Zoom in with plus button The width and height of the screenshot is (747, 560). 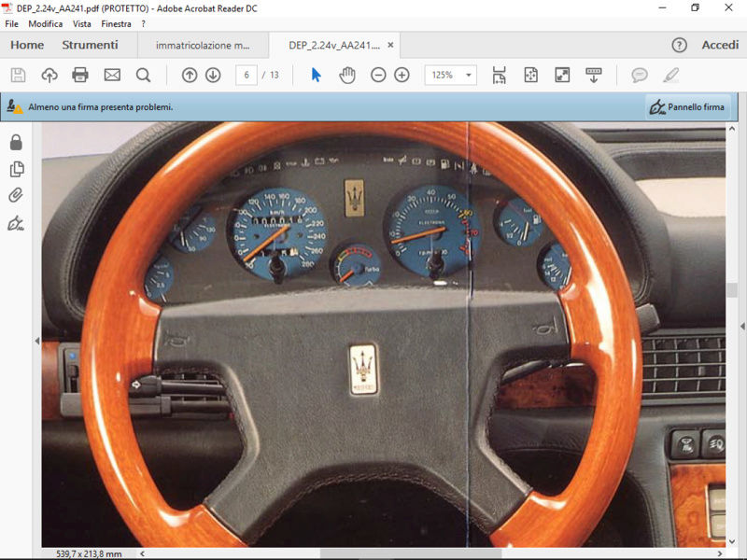(x=402, y=76)
